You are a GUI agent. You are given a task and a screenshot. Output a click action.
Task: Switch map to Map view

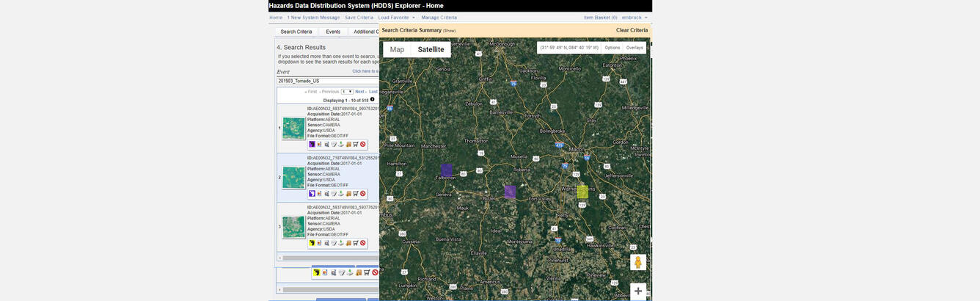click(x=397, y=49)
